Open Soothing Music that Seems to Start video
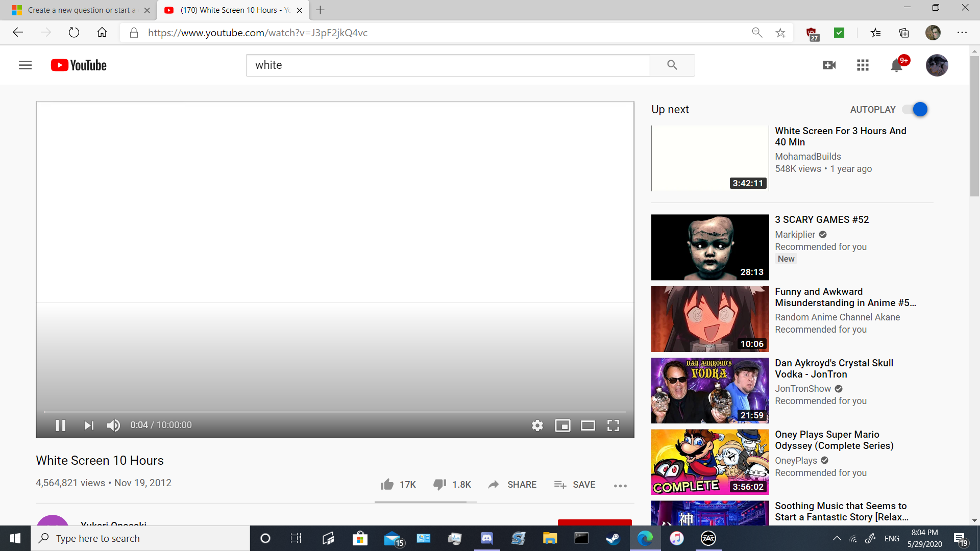 click(841, 511)
